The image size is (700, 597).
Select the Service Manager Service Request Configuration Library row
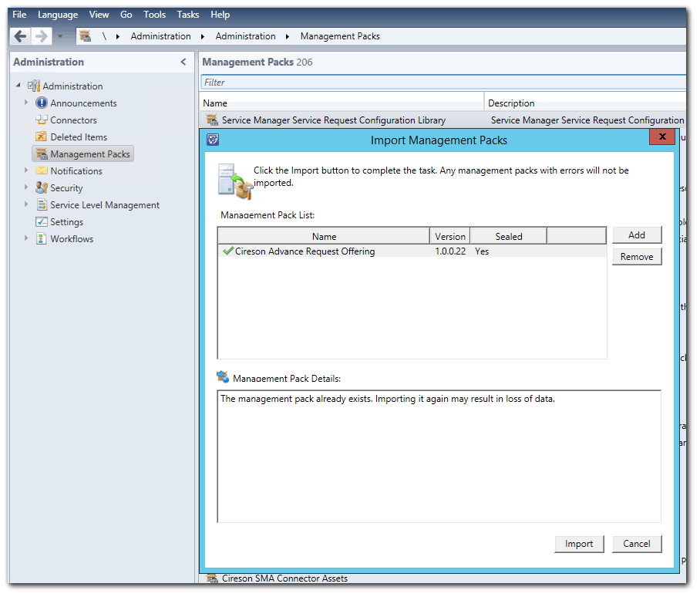pyautogui.click(x=443, y=120)
